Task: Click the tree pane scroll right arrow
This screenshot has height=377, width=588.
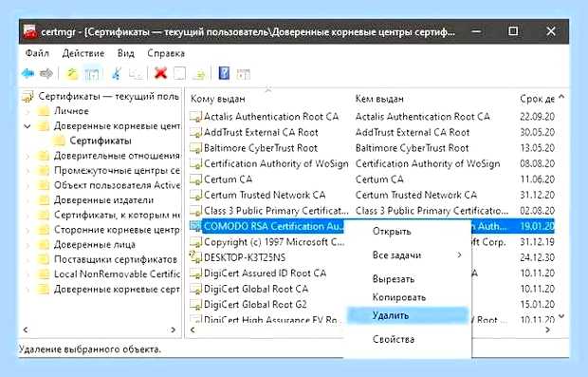Action: [x=173, y=330]
